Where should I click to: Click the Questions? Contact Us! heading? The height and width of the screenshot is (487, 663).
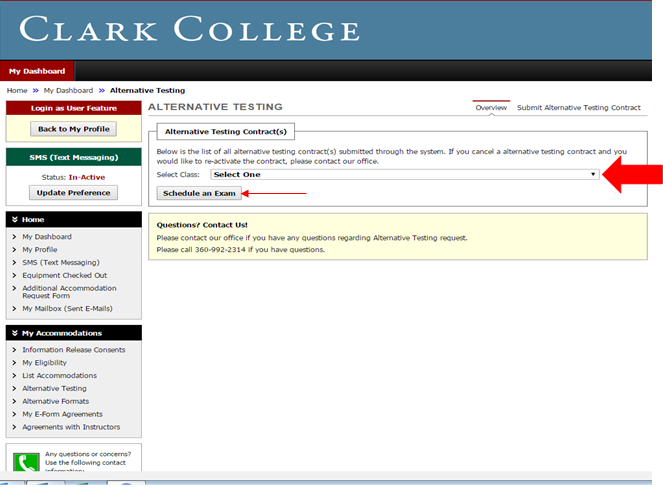coord(202,225)
